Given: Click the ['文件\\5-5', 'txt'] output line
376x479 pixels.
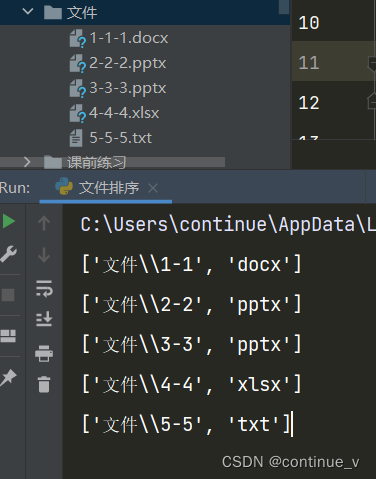Looking at the screenshot, I should coord(186,424).
